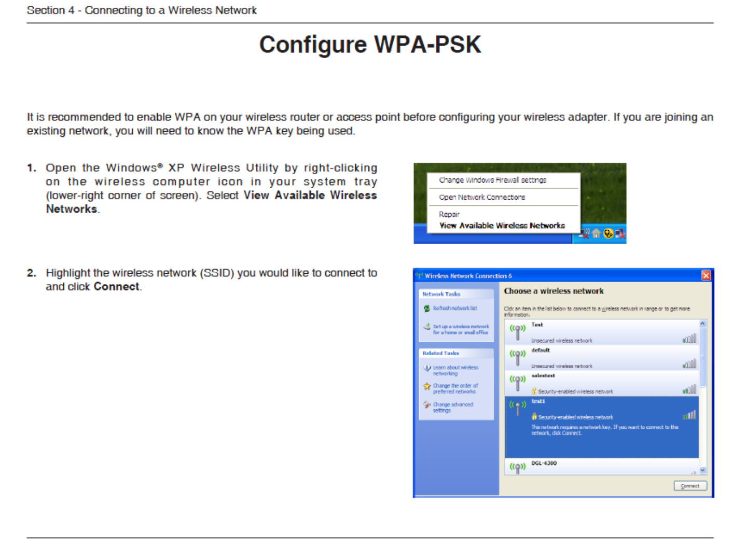747x560 pixels.
Task: Click the network list scrollbar down arrow
Action: [x=703, y=470]
